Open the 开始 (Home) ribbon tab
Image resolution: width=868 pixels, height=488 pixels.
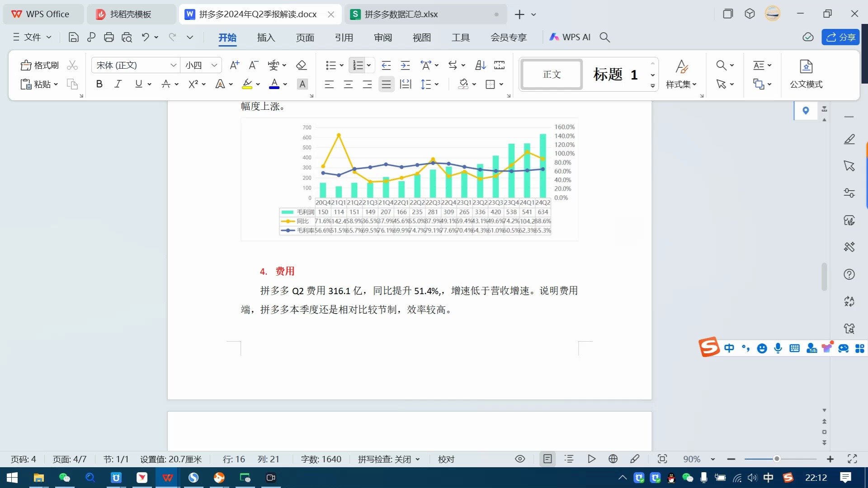coord(226,37)
